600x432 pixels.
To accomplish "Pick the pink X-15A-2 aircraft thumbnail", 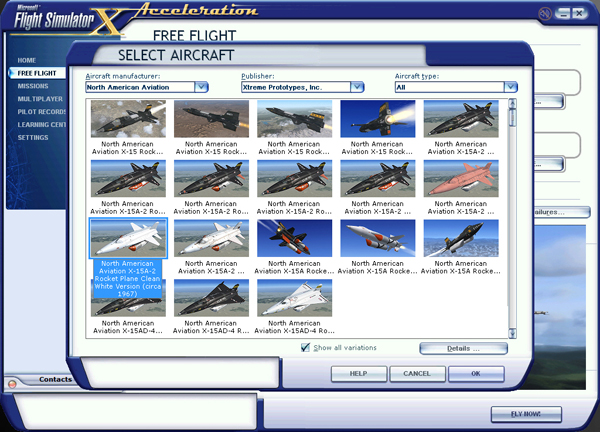I will click(x=461, y=178).
